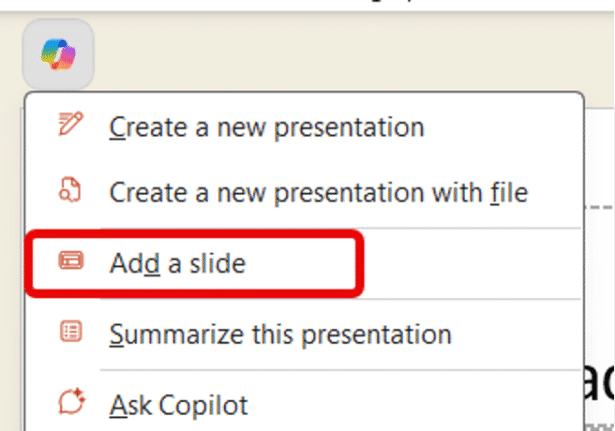Choose "Create a new presentation" from the menu

point(266,128)
